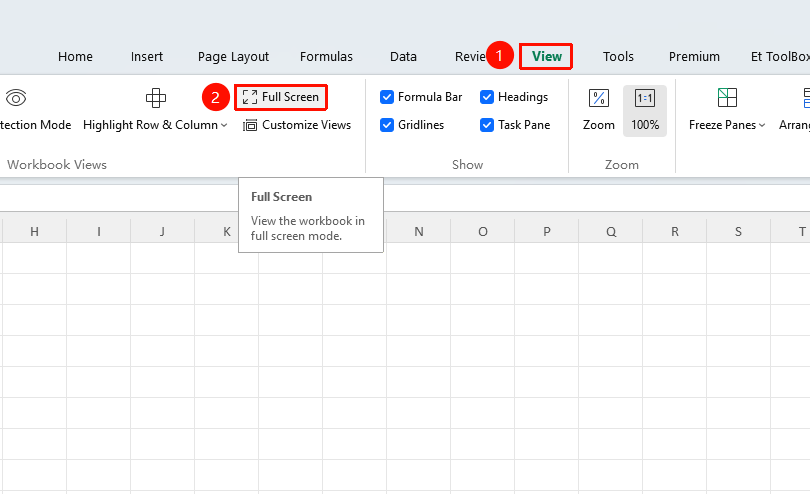
Task: Open the Page Layout tab
Action: click(x=233, y=57)
